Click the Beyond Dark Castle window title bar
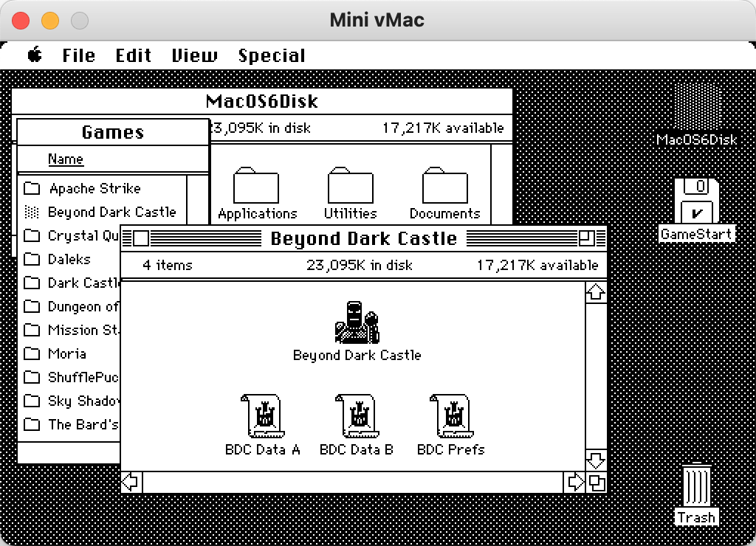This screenshot has width=756, height=546. pyautogui.click(x=363, y=238)
